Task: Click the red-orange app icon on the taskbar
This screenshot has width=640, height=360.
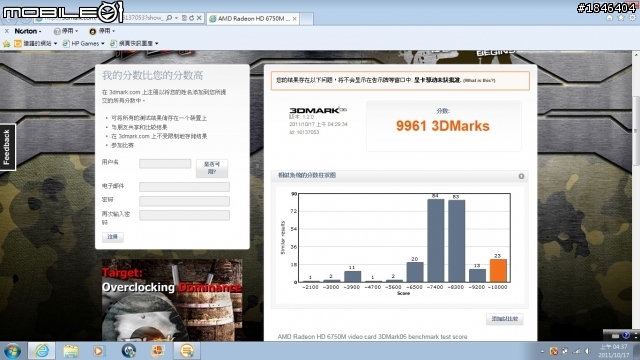Action: coord(158,351)
